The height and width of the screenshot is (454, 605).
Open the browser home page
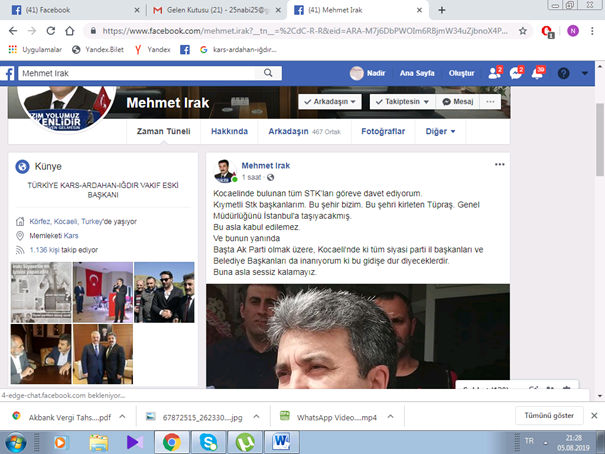69,31
